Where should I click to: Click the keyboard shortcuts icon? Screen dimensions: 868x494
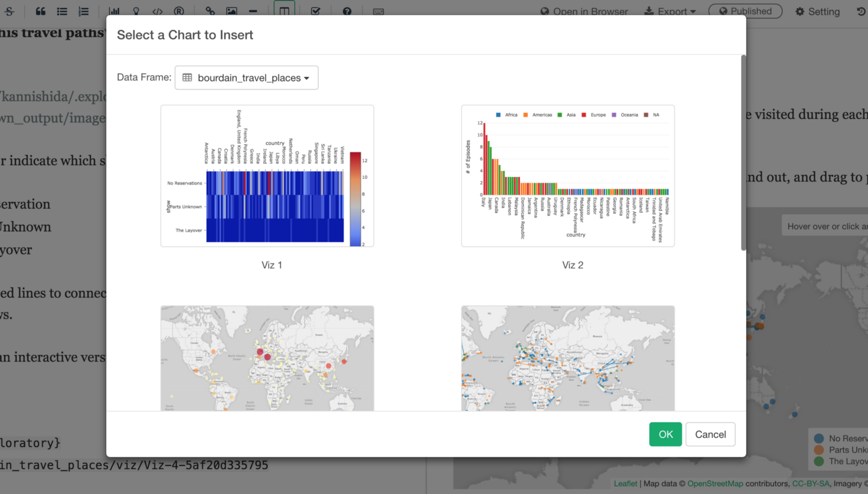coord(379,11)
